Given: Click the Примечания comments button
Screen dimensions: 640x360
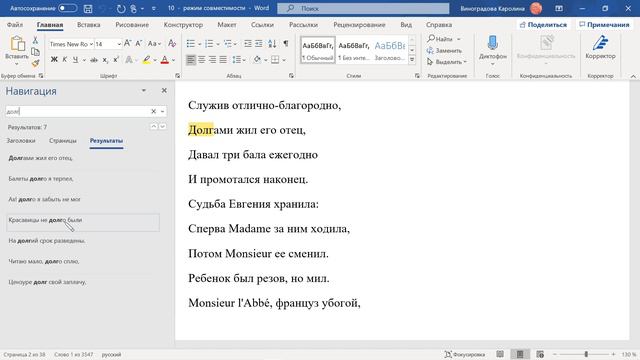Looking at the screenshot, I should pos(604,25).
